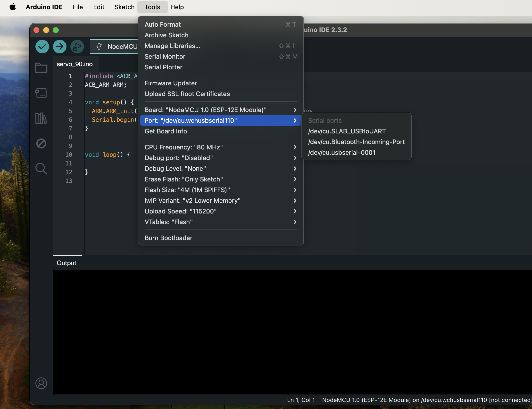The image size is (532, 409).
Task: Expand VTables Flash submenu
Action: (x=221, y=222)
